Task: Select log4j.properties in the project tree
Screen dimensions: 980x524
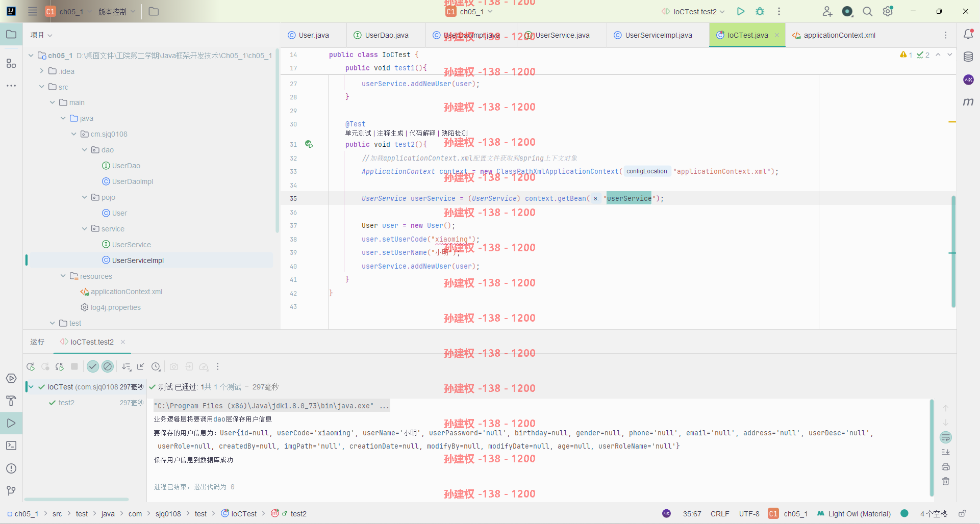Action: (x=115, y=307)
